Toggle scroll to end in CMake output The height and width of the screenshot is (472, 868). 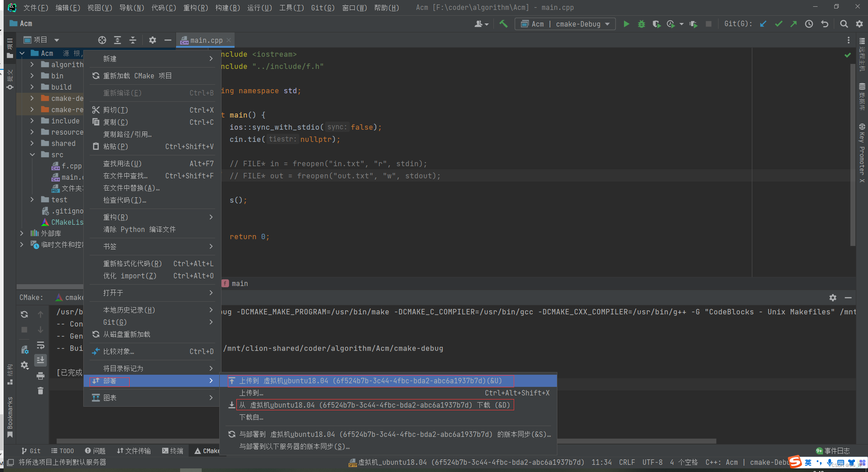click(x=41, y=360)
